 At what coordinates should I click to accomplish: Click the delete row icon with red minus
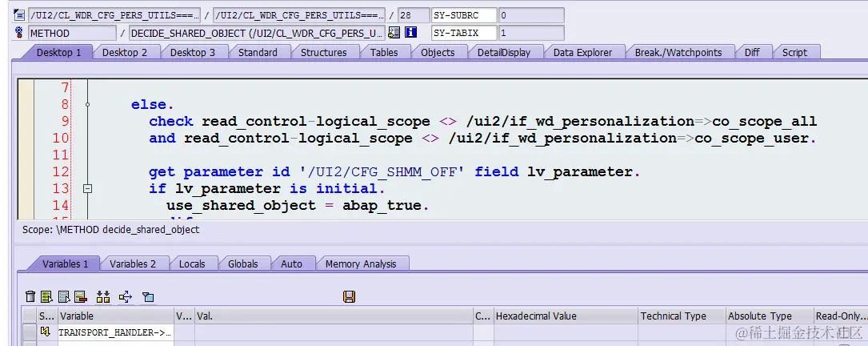coord(81,296)
